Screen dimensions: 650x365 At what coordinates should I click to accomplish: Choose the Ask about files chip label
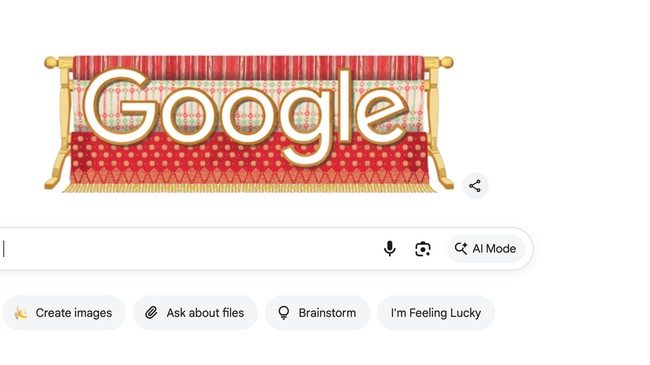click(x=205, y=313)
